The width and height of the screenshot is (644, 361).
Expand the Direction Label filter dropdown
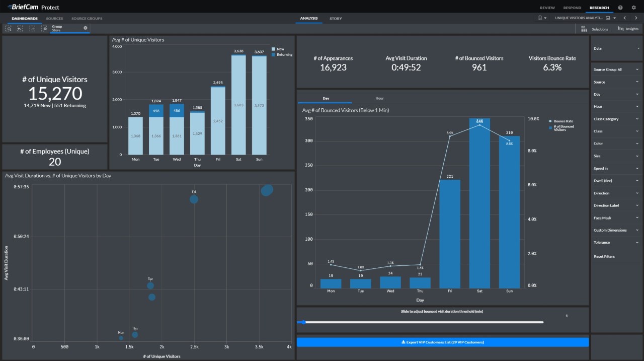(615, 205)
